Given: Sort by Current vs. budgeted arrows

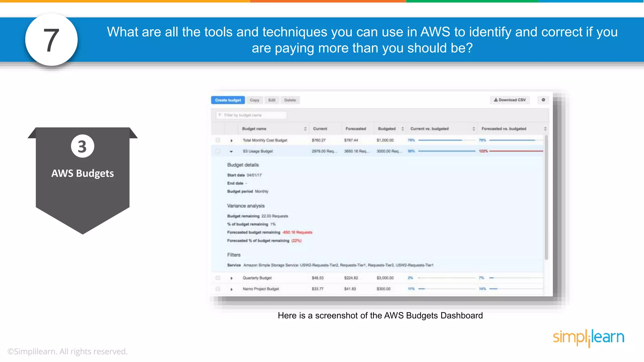Looking at the screenshot, I should point(474,129).
